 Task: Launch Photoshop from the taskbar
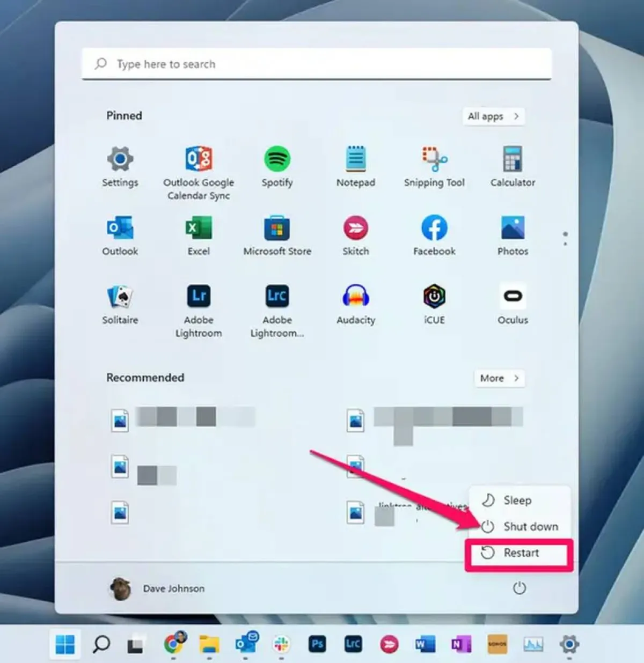tap(317, 644)
